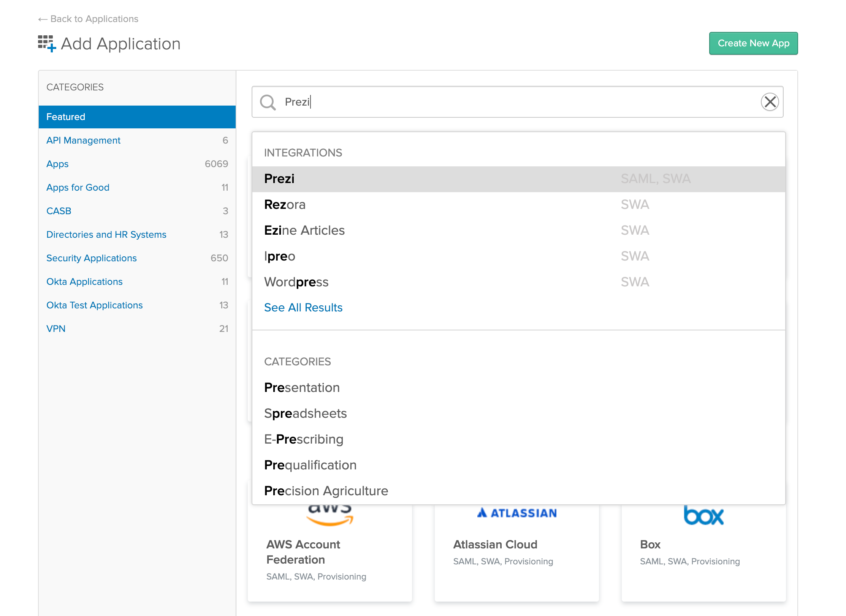Select Prezi from the integrations results
The height and width of the screenshot is (616, 846).
[279, 179]
